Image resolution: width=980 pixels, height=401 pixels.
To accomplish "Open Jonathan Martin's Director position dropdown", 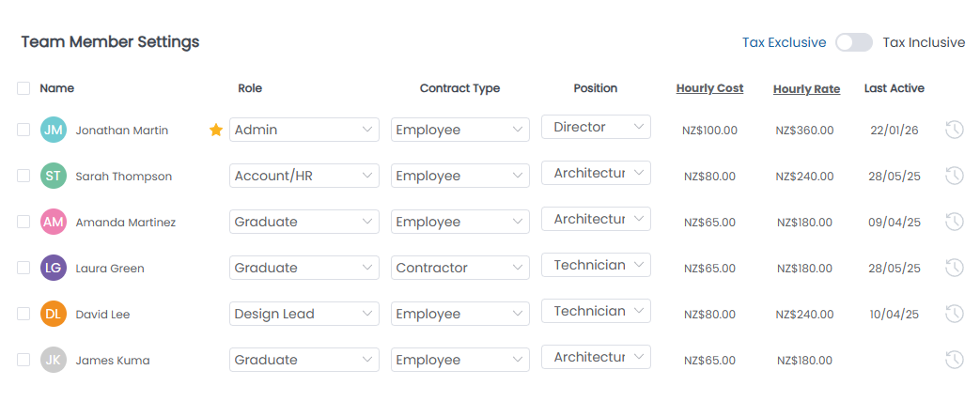I will pos(596,127).
